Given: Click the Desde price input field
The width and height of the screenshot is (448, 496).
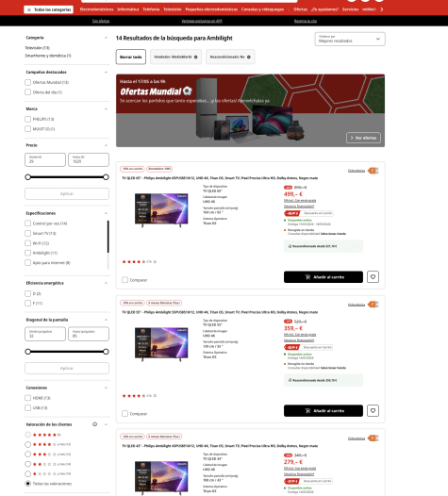Looking at the screenshot, I should (x=45, y=159).
